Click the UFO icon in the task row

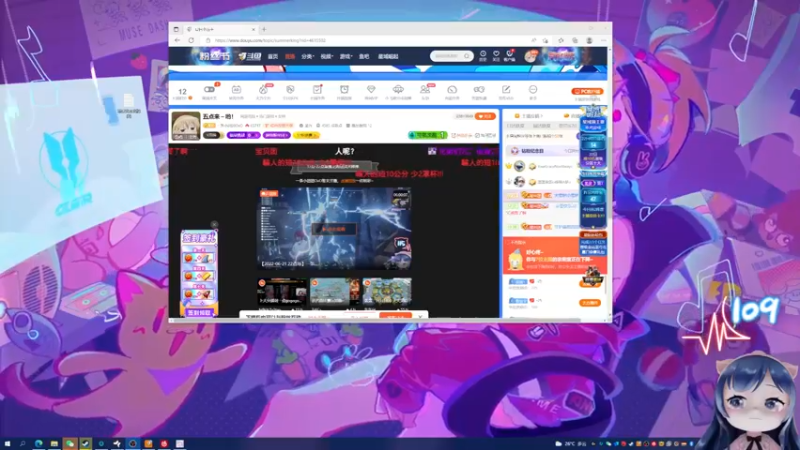[x=398, y=91]
